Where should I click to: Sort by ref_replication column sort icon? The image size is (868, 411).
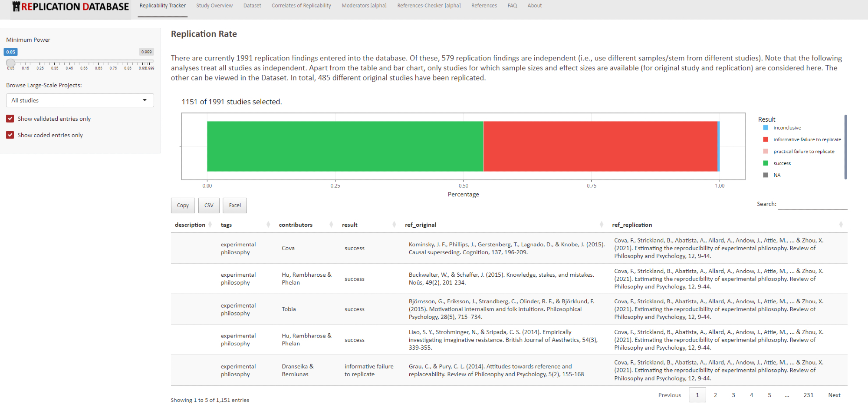pyautogui.click(x=841, y=225)
